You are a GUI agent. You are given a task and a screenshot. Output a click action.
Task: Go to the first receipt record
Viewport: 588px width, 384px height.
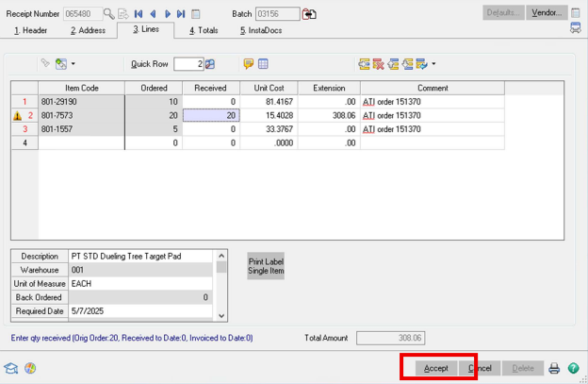point(139,14)
